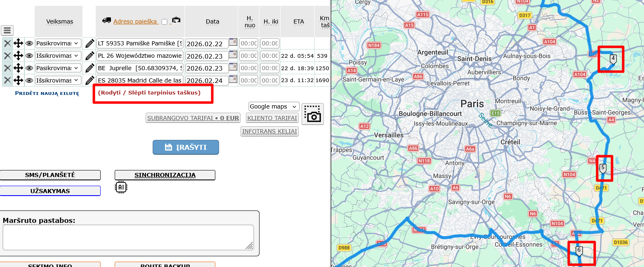Edit LT 59353 Pamiškė address with pencil
Viewport: 644px width, 267px height.
90,43
